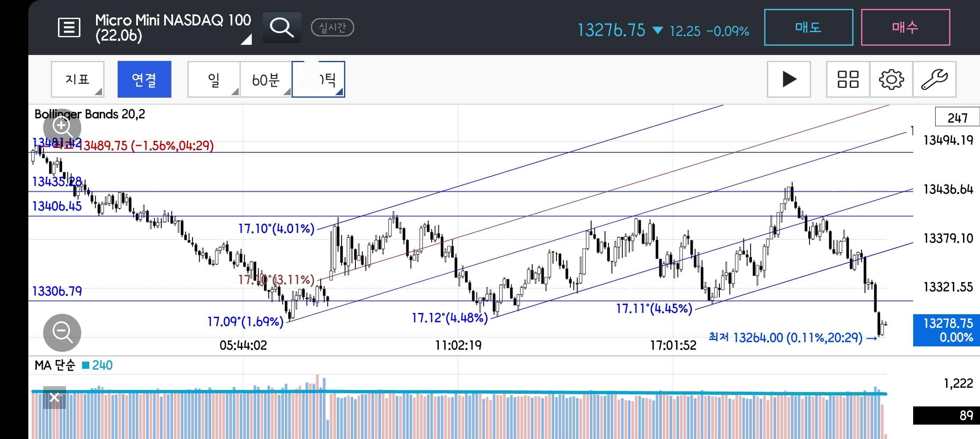Toggle the 연결 continuous chart button

point(144,79)
